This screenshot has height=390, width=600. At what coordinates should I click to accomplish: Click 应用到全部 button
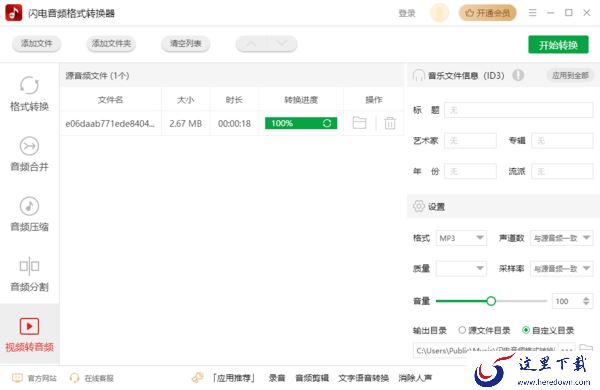[570, 75]
